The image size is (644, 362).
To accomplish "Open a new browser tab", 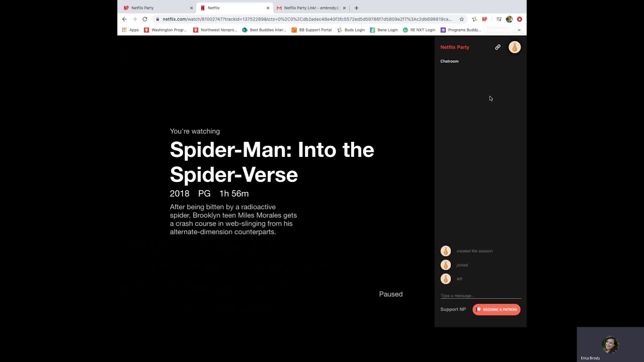I will [356, 8].
